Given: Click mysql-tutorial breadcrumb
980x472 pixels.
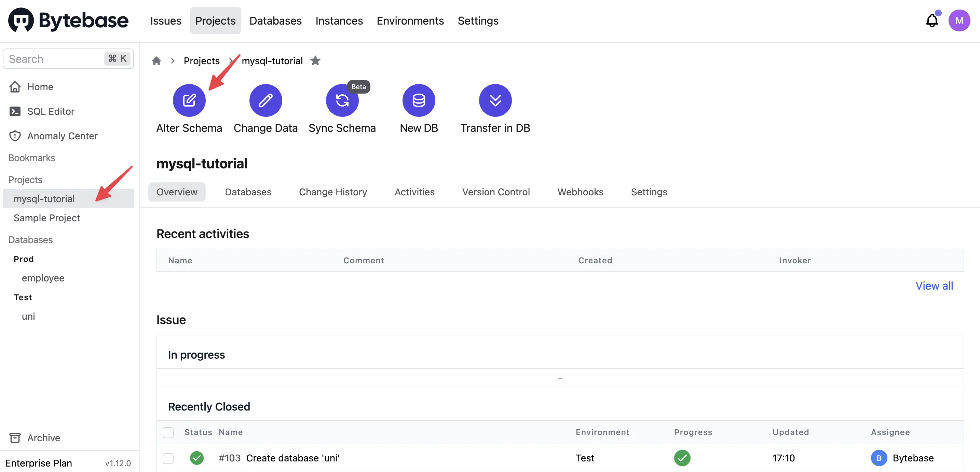Looking at the screenshot, I should [272, 61].
